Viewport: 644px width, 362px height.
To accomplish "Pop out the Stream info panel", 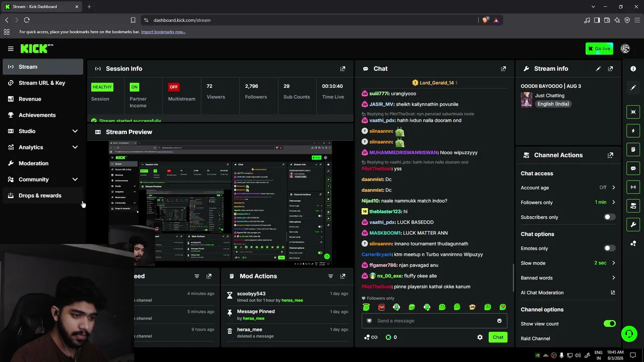I will coord(610,69).
